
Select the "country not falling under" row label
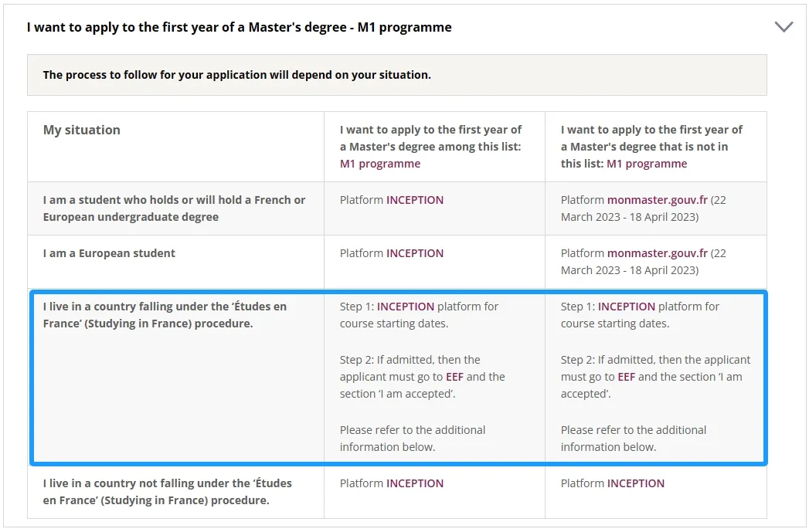click(167, 492)
